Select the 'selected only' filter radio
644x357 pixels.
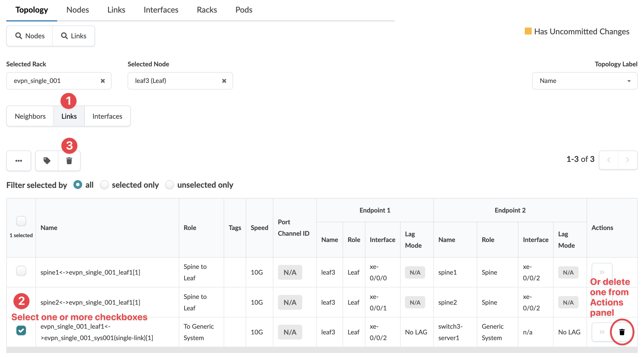click(104, 185)
